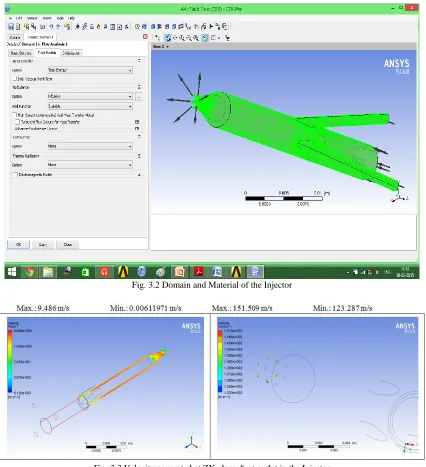
Task: Open the Insert menu
Action: [47, 18]
